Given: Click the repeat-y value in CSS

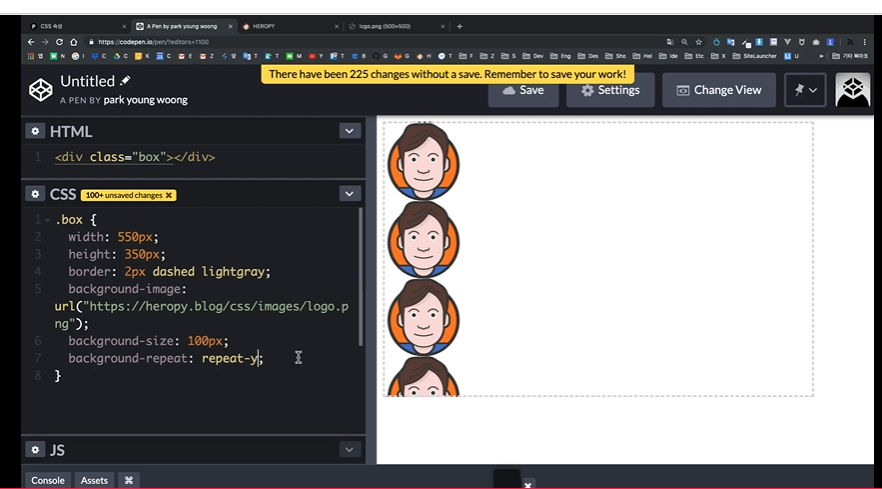Looking at the screenshot, I should (230, 358).
